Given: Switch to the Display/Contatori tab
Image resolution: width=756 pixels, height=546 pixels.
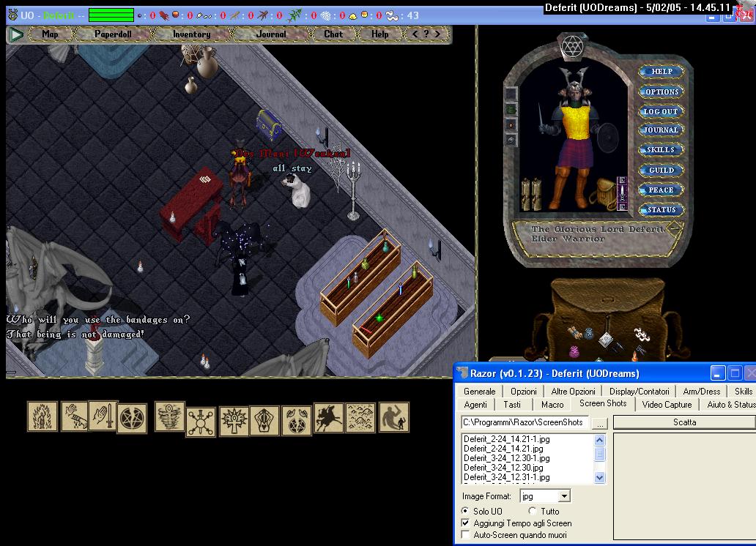Looking at the screenshot, I should 640,392.
